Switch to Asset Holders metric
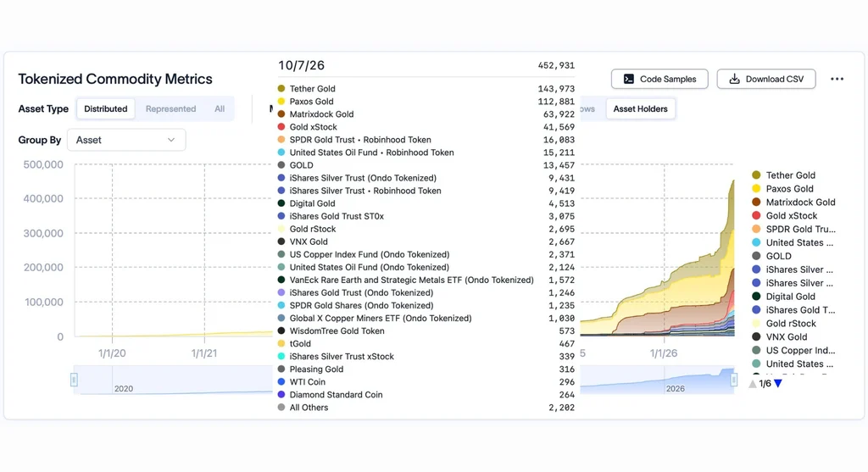The image size is (868, 472). coord(641,109)
